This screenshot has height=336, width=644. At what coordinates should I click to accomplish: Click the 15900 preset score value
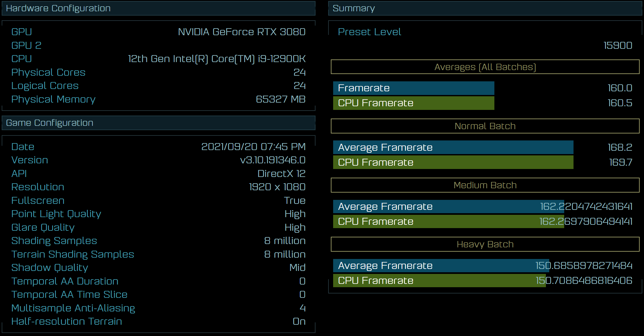(618, 45)
